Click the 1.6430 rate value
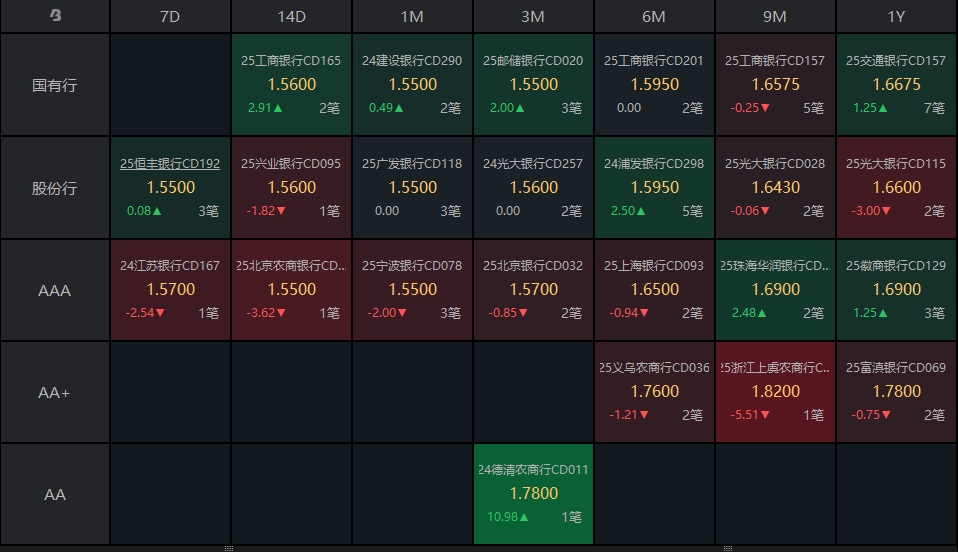Screen dimensions: 958x552 pyautogui.click(x=775, y=187)
